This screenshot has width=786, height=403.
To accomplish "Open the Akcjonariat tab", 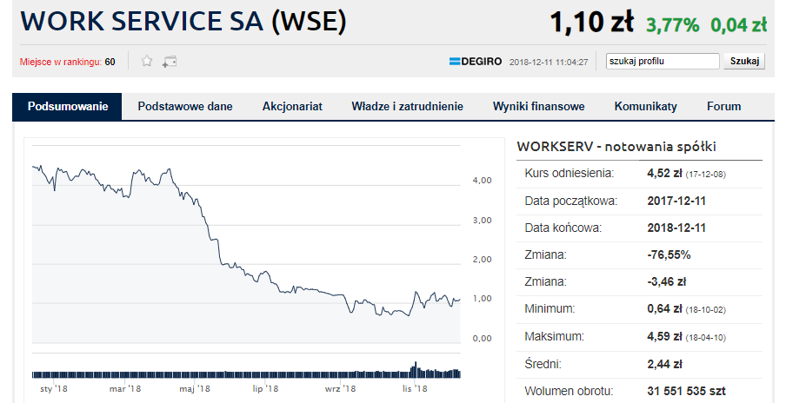I will point(292,106).
